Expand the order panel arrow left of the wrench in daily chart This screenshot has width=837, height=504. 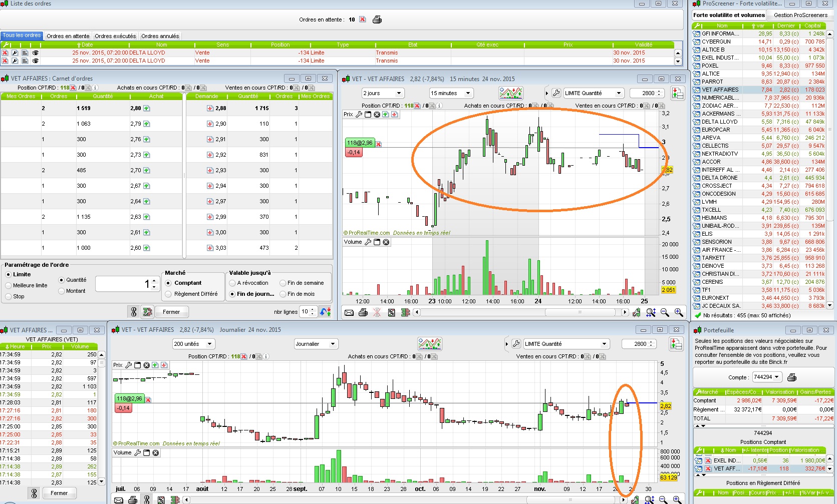[506, 344]
